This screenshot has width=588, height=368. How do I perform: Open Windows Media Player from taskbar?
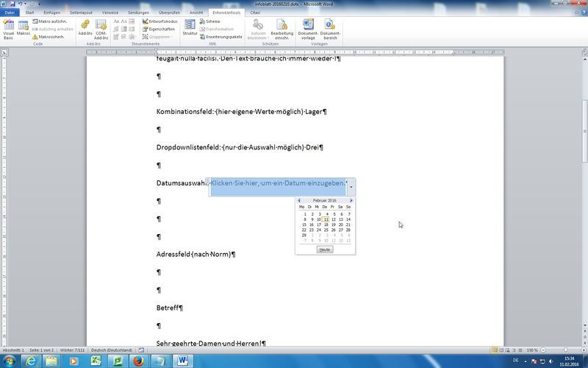click(73, 361)
